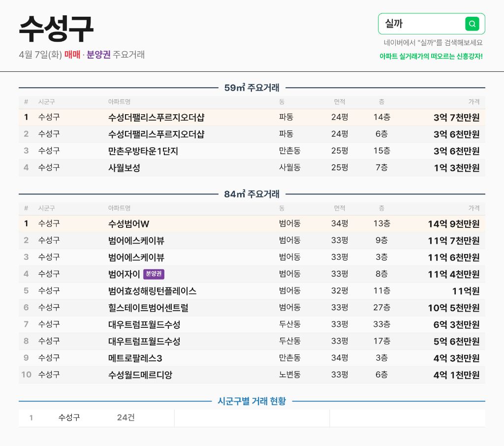Click the purple 분양권 badge next to 범어자이

click(x=154, y=274)
